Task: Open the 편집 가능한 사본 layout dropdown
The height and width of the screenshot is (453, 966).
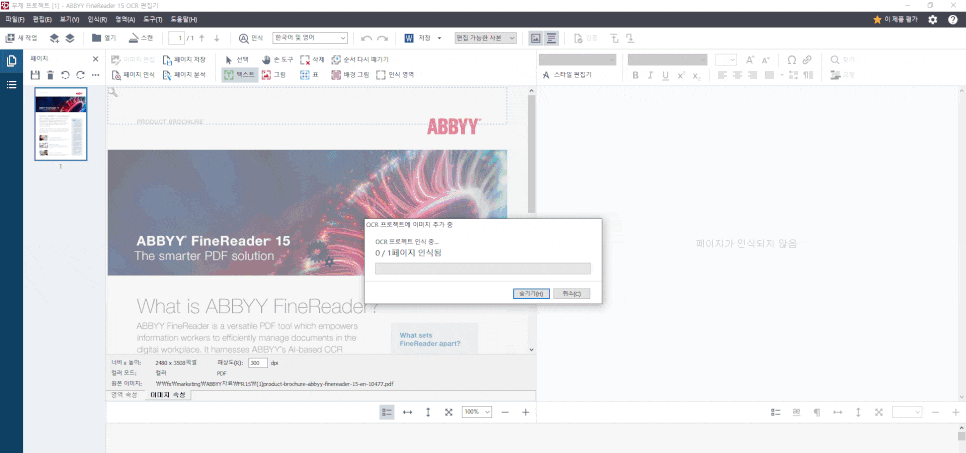Action: [485, 38]
